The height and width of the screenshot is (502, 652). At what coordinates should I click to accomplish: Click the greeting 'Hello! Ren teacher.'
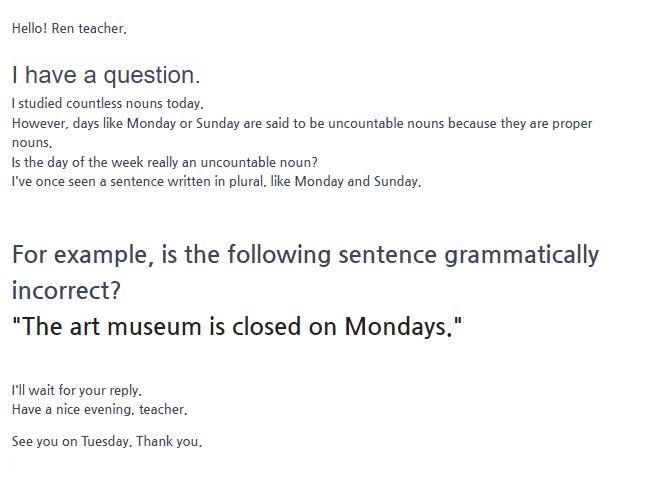pyautogui.click(x=69, y=28)
